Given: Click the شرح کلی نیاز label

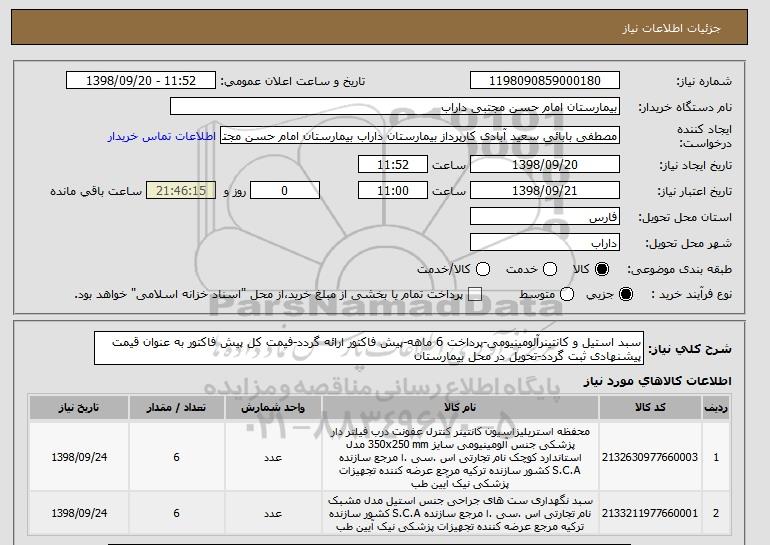Looking at the screenshot, I should coord(690,349).
